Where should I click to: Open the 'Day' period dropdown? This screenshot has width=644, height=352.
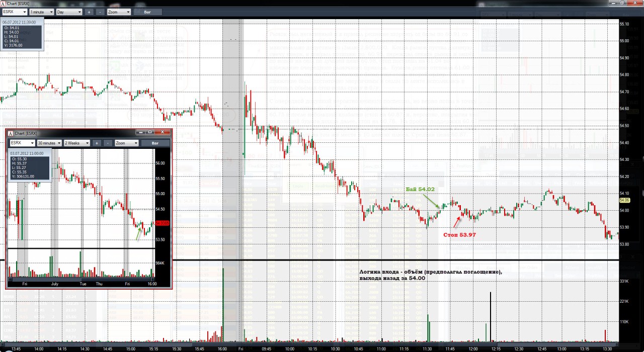click(69, 12)
